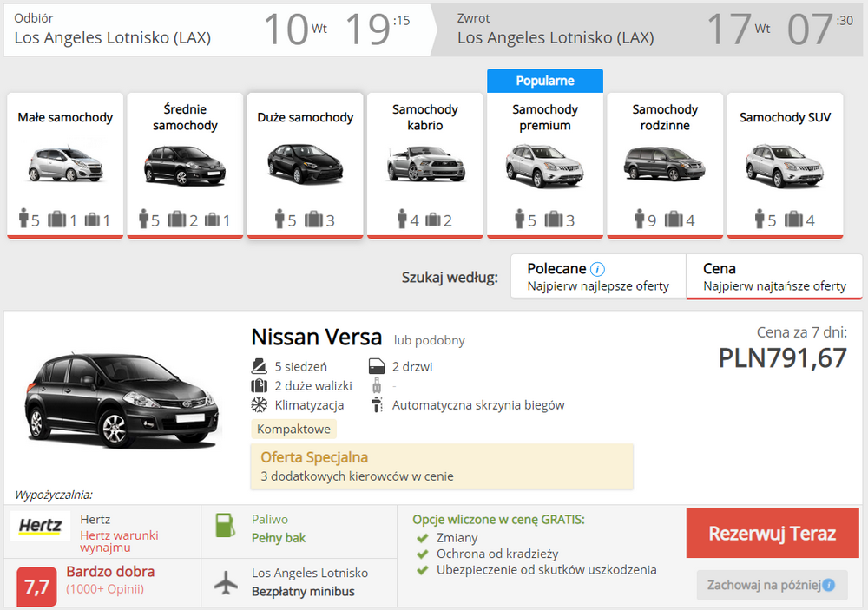Click the Pełny bak fuel policy text
The width and height of the screenshot is (868, 610).
coord(279,538)
